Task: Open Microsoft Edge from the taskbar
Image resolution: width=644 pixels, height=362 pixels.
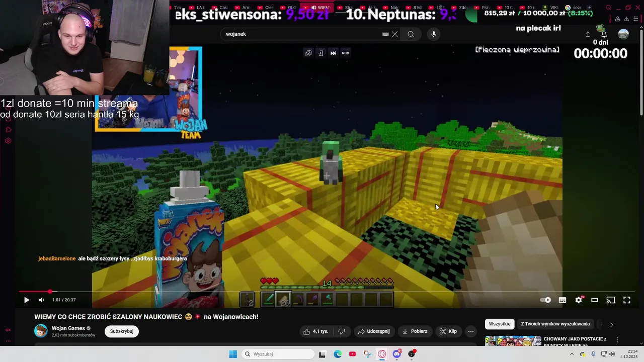Action: (338, 354)
